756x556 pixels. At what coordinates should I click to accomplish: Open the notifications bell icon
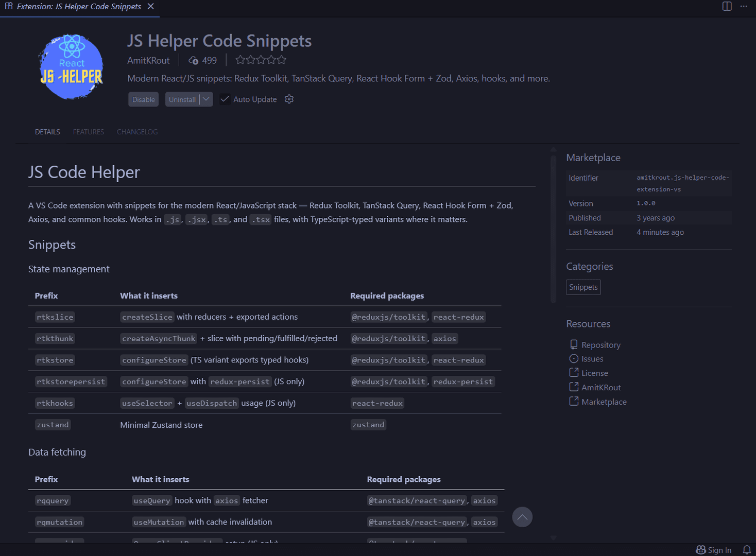[x=747, y=550]
